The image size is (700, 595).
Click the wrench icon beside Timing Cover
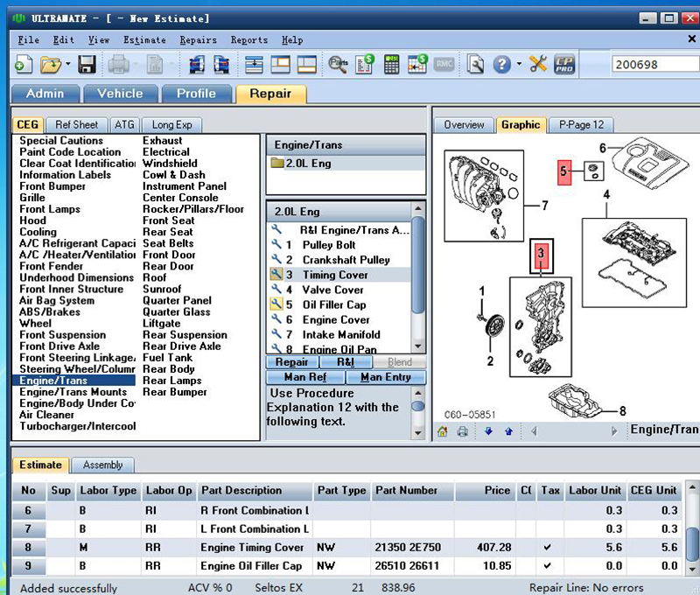tap(276, 274)
